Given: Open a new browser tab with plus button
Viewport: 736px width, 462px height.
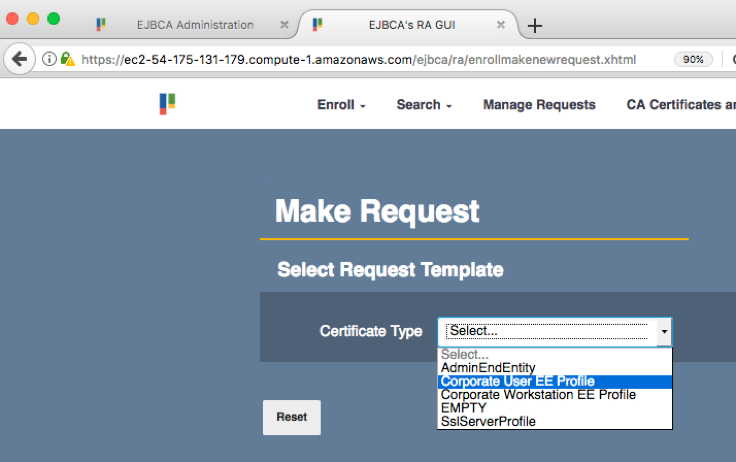Looking at the screenshot, I should (535, 26).
